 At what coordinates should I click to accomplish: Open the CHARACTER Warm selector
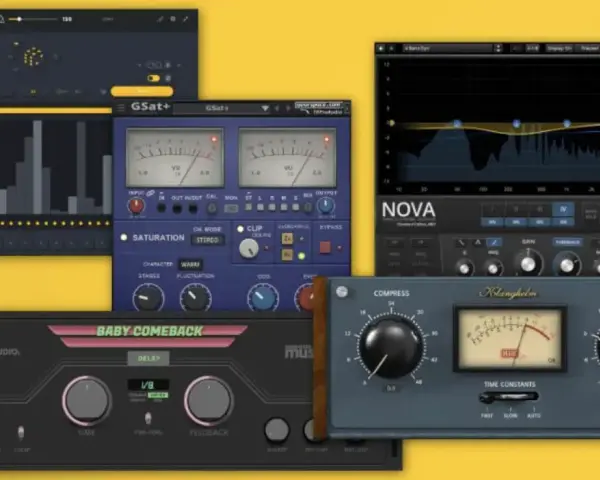[x=190, y=264]
